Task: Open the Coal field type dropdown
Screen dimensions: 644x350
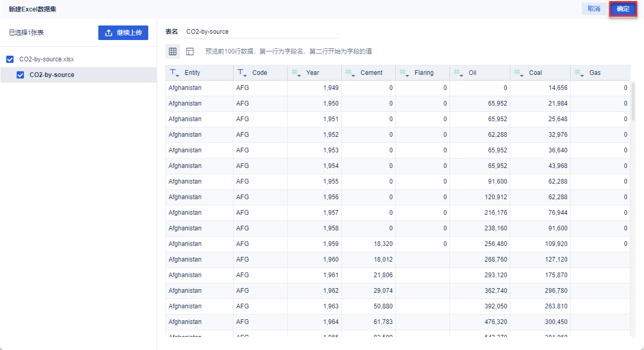Action: [x=519, y=73]
